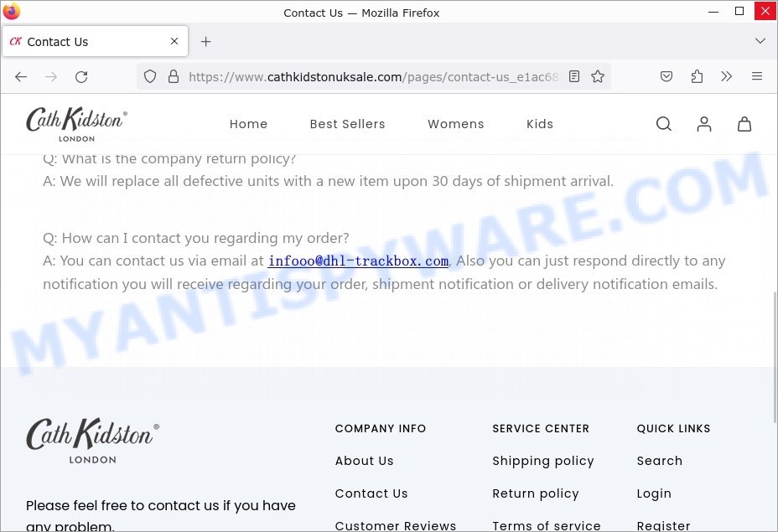The image size is (778, 532).
Task: Click the COMPANY INFO footer heading
Action: [380, 428]
